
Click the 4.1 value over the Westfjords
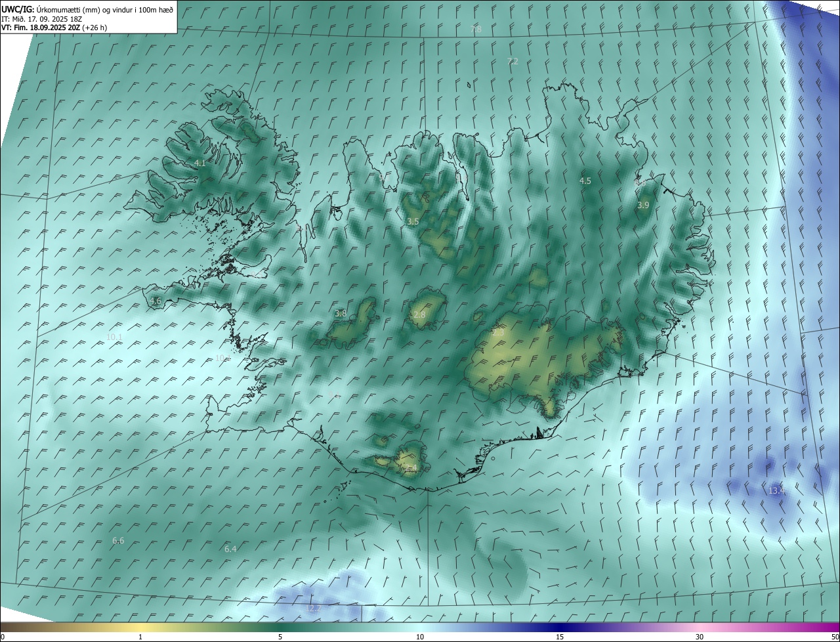[200, 163]
